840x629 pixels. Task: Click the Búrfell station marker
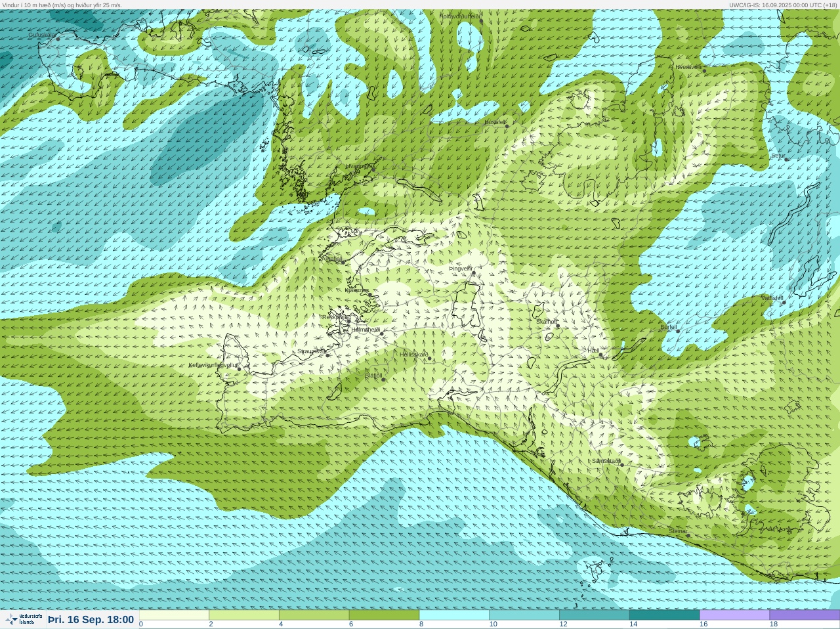pos(678,330)
